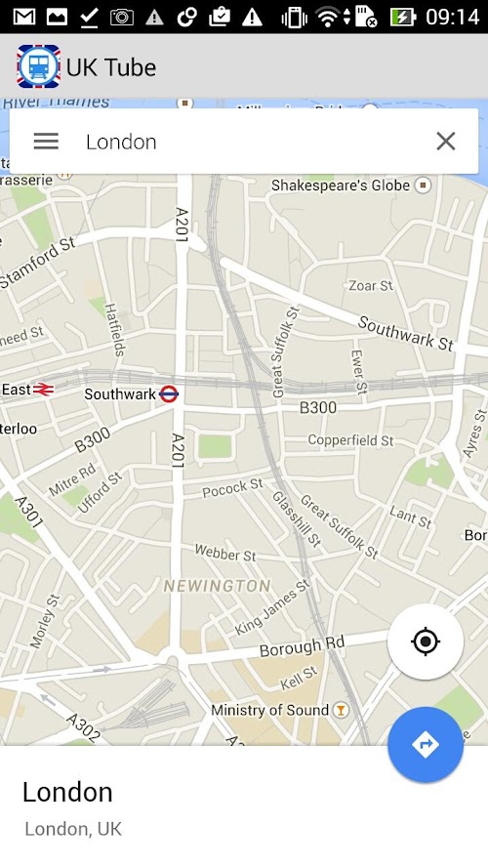The image size is (488, 868).
Task: Open the hamburger menu in search bar
Action: point(46,142)
